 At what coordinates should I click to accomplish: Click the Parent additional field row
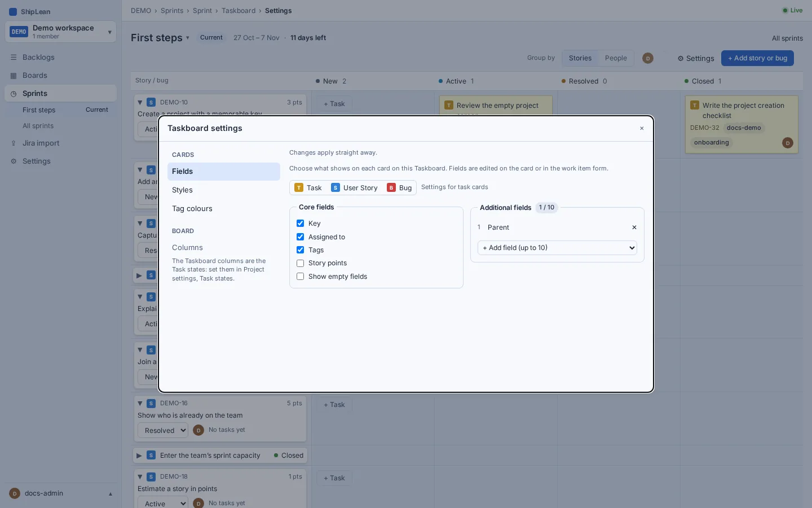(557, 227)
